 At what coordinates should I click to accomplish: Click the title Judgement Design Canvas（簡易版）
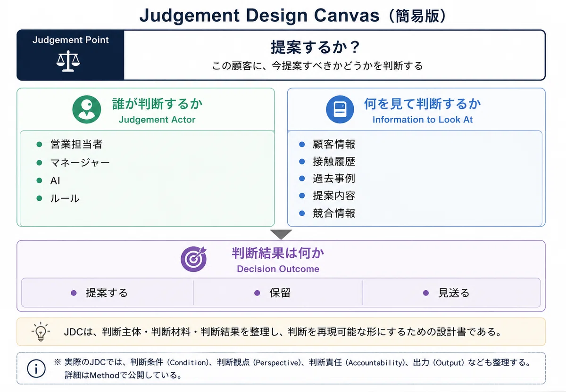coord(293,15)
